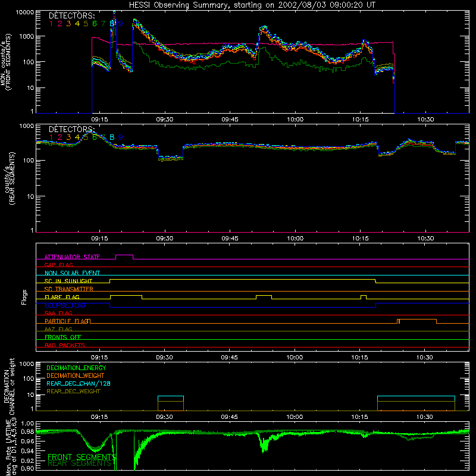Click the DECIMATION_ENERGY legend entry
The height and width of the screenshot is (476, 476).
pyautogui.click(x=76, y=368)
